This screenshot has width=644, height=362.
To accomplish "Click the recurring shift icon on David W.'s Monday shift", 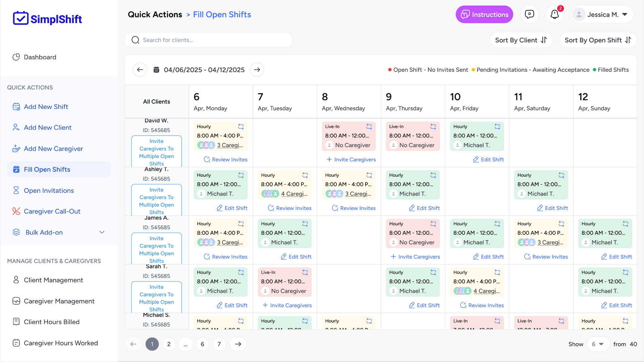I will [241, 126].
